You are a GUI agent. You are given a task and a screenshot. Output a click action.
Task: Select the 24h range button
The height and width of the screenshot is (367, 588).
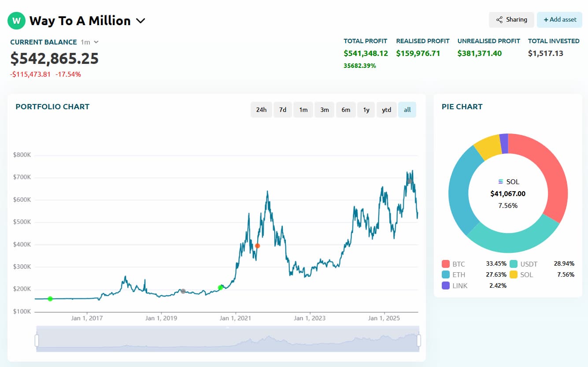262,109
